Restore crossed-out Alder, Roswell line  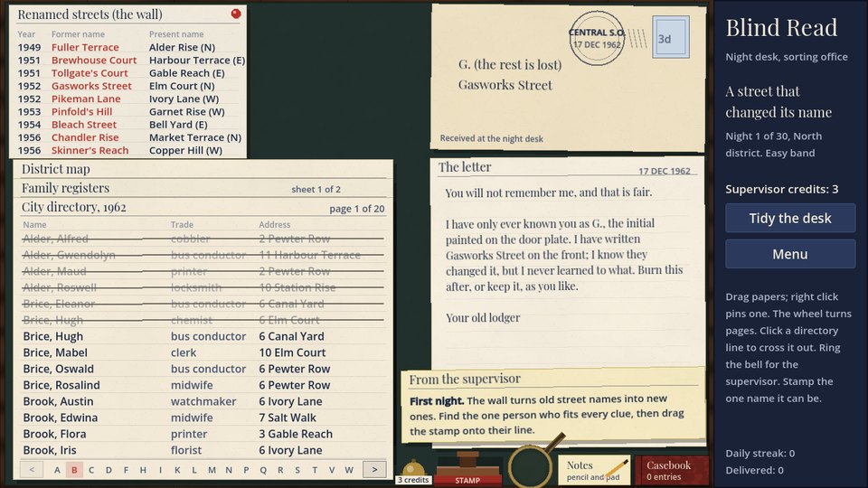203,287
